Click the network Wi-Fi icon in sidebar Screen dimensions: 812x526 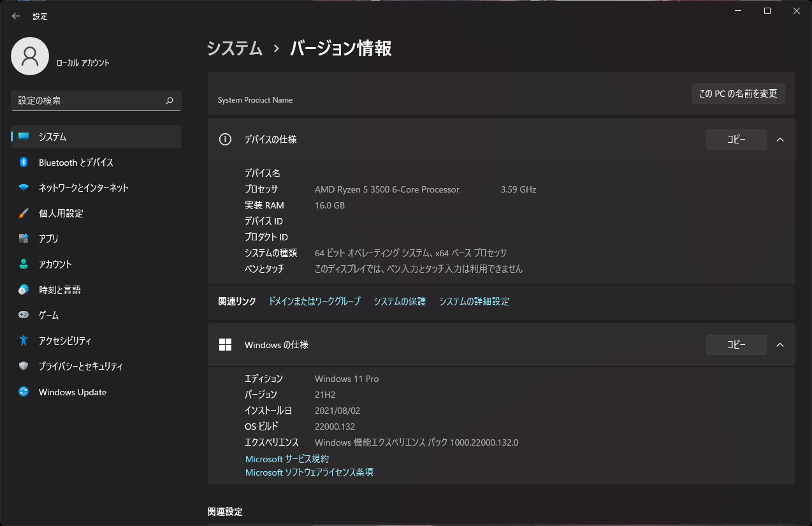(x=24, y=187)
